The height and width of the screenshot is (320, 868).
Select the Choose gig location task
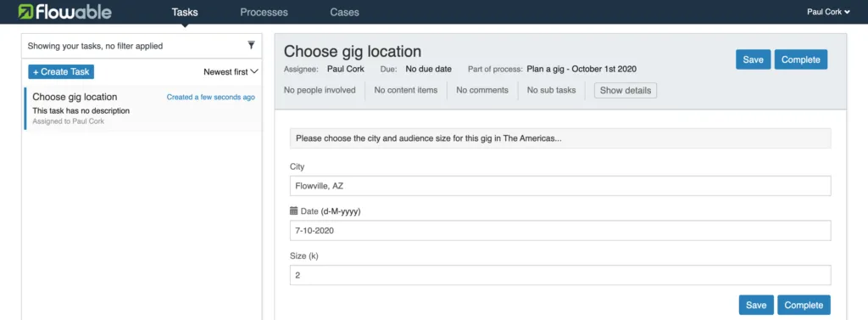(x=142, y=109)
